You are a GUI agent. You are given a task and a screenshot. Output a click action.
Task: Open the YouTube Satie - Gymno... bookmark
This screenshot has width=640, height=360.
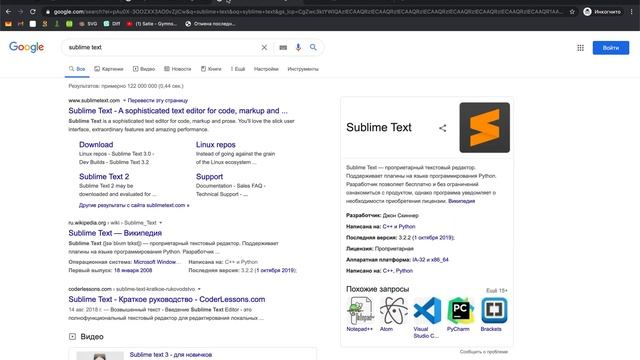coord(151,24)
